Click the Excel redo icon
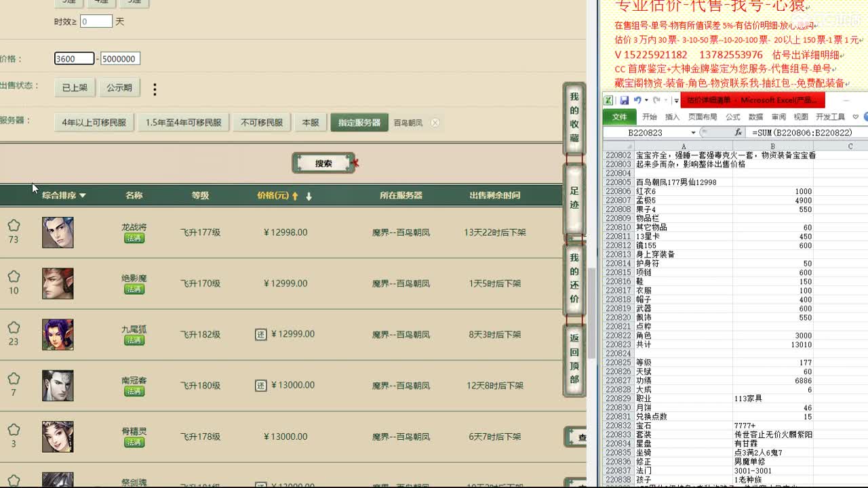Image resolution: width=868 pixels, height=488 pixels. pos(656,100)
